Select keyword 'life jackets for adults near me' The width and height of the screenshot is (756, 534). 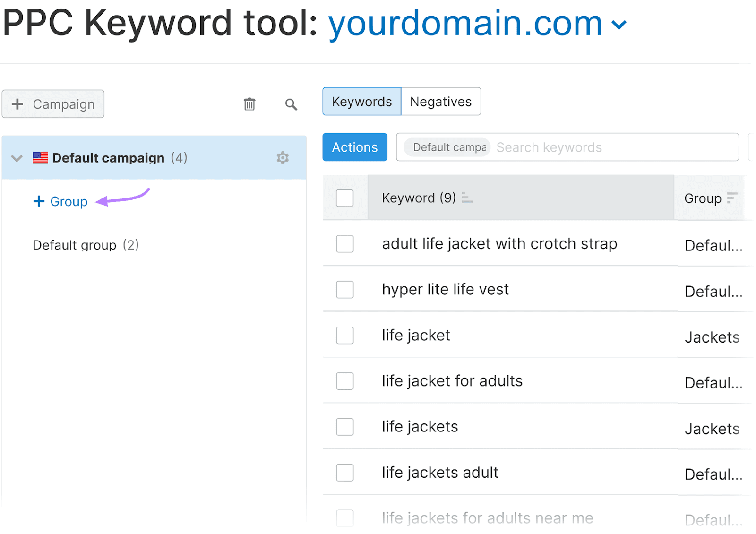(x=488, y=518)
